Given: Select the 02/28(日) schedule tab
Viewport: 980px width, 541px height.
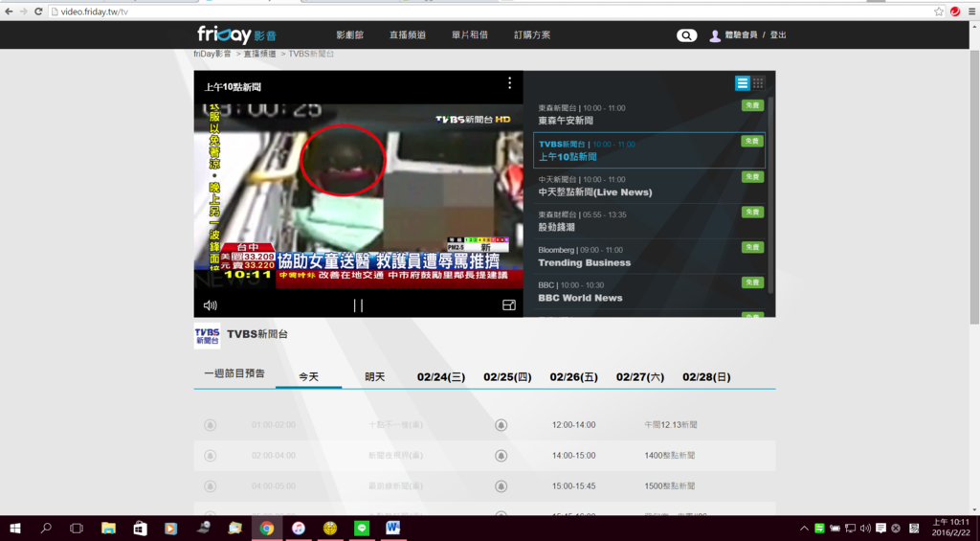Looking at the screenshot, I should [706, 376].
